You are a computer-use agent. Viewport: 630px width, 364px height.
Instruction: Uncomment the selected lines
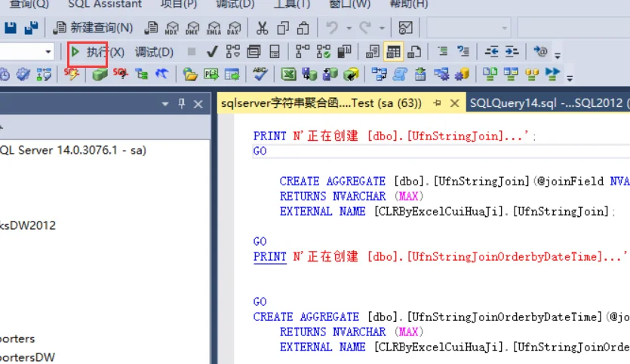(463, 51)
